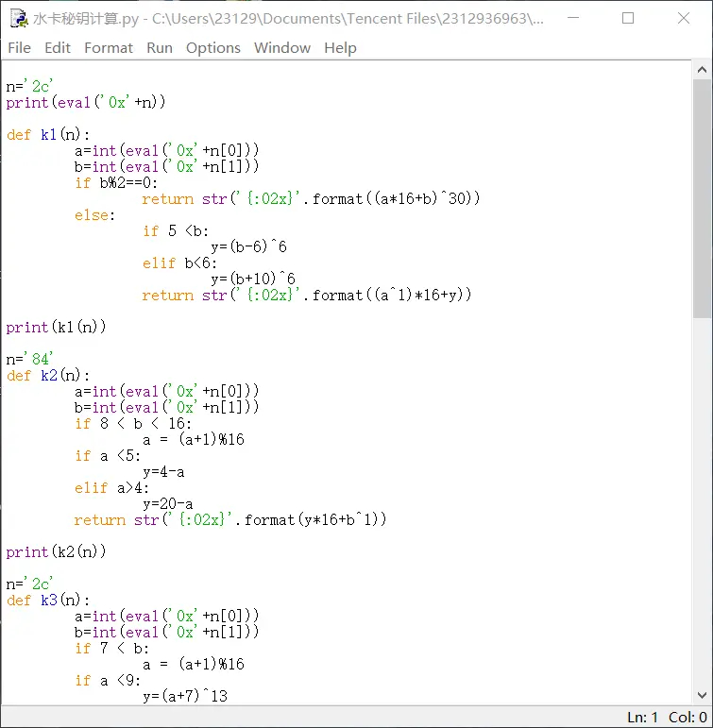This screenshot has width=713, height=728.
Task: Click the line "if a <9:"
Action: coord(108,680)
